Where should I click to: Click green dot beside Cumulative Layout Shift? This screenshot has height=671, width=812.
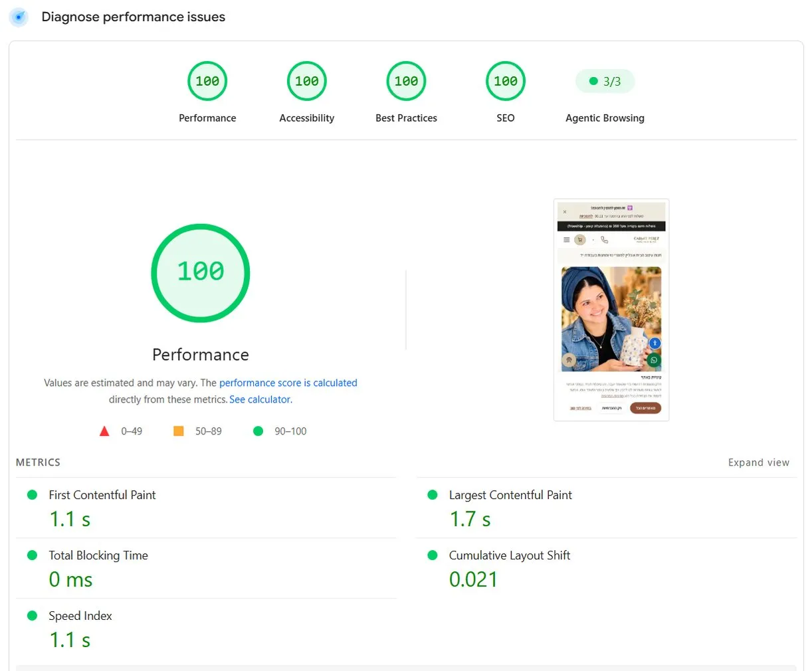(433, 555)
